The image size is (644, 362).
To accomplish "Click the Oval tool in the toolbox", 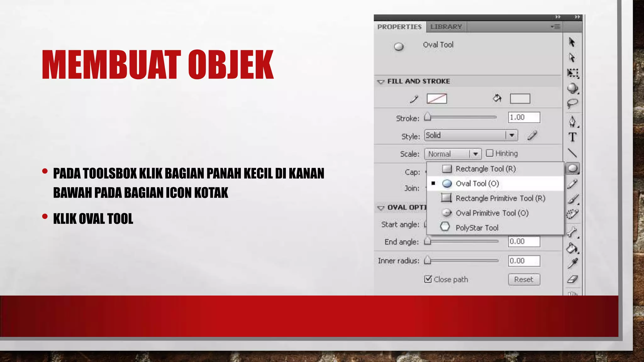I will click(573, 169).
